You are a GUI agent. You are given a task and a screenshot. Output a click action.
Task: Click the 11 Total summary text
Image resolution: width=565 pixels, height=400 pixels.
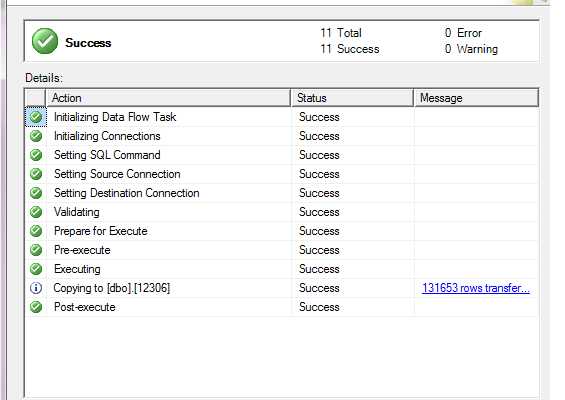[341, 33]
